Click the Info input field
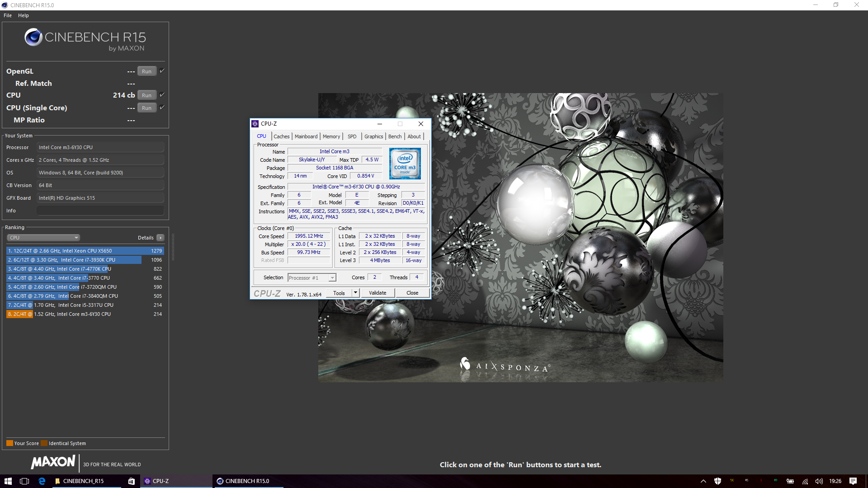 pos(100,211)
